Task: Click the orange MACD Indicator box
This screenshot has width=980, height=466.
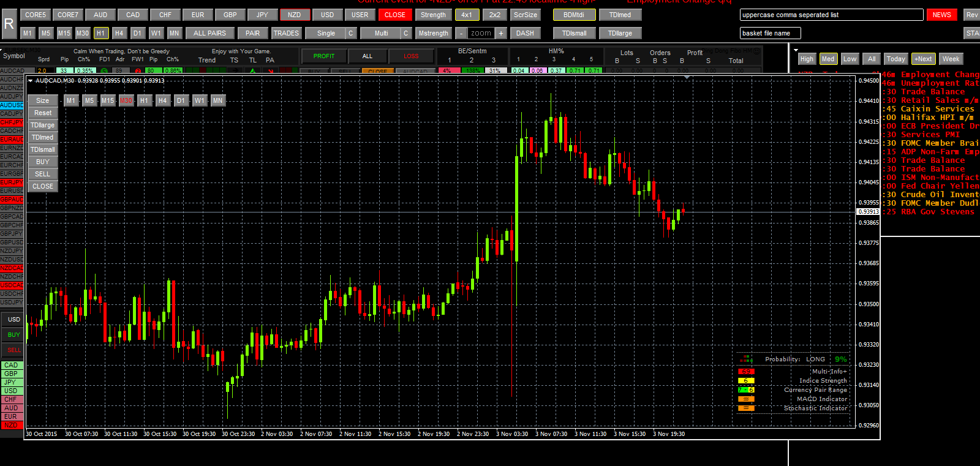Action: (746, 399)
